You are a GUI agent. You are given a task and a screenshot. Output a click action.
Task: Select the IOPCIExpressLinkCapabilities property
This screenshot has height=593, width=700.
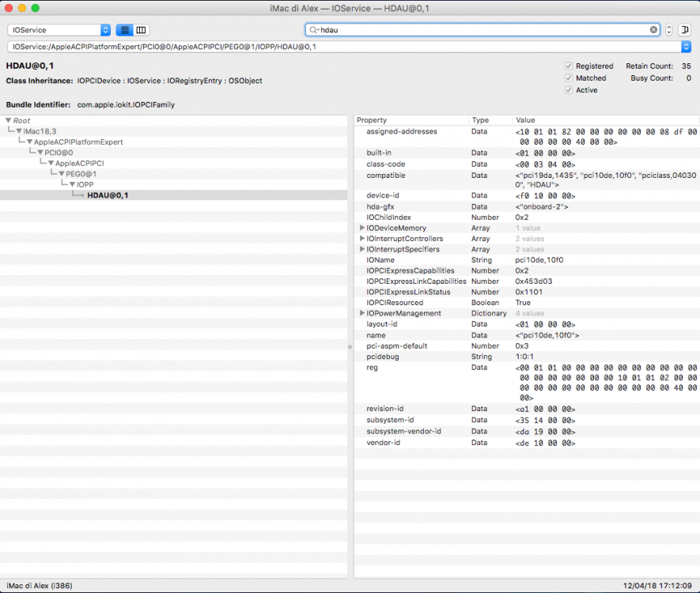pos(527,281)
